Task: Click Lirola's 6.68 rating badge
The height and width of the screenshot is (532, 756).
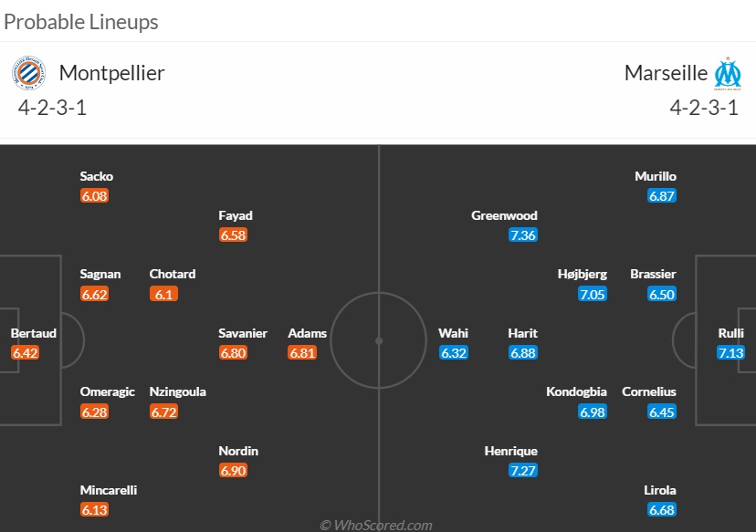Action: click(x=662, y=510)
